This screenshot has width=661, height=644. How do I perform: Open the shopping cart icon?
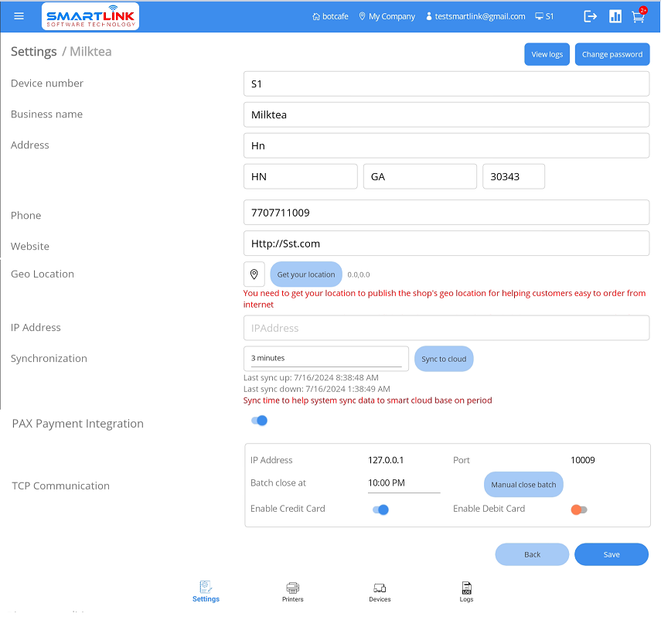pos(638,16)
